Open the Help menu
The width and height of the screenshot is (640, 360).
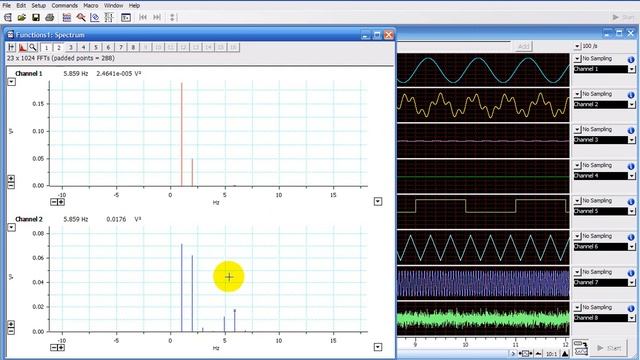pyautogui.click(x=134, y=5)
